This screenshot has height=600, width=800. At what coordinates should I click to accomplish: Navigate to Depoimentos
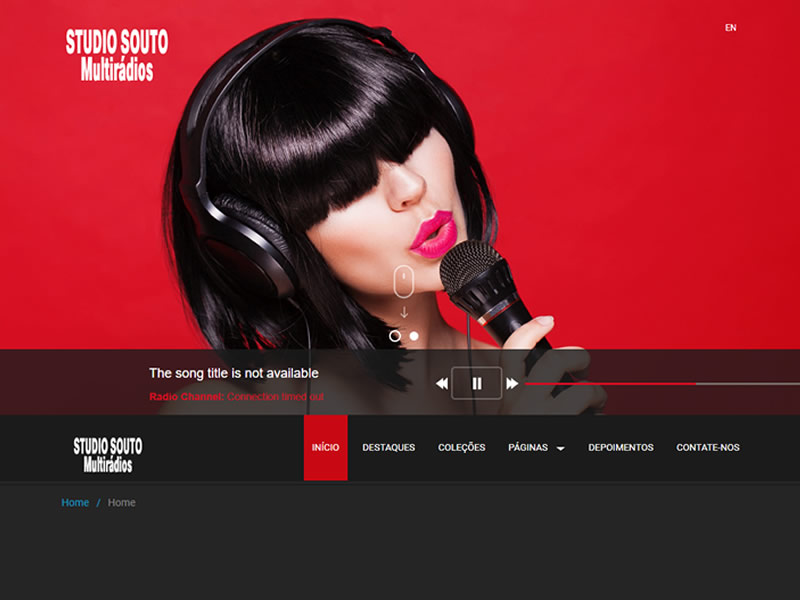621,447
